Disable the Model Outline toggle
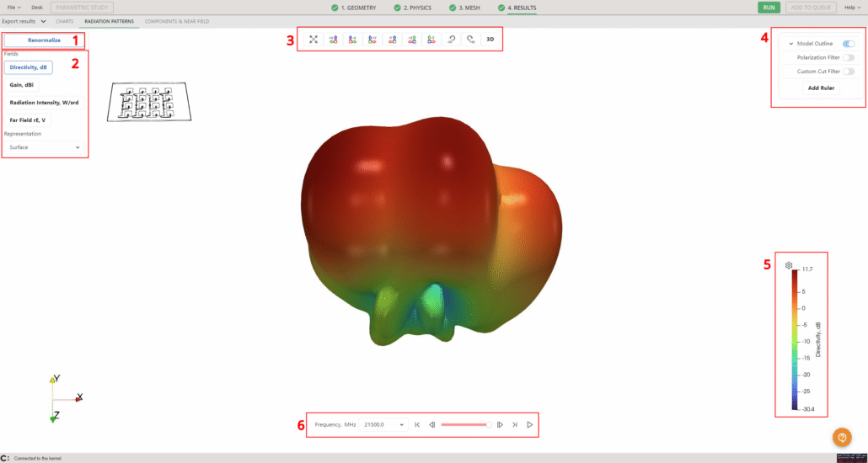This screenshot has height=463, width=868. [x=848, y=44]
